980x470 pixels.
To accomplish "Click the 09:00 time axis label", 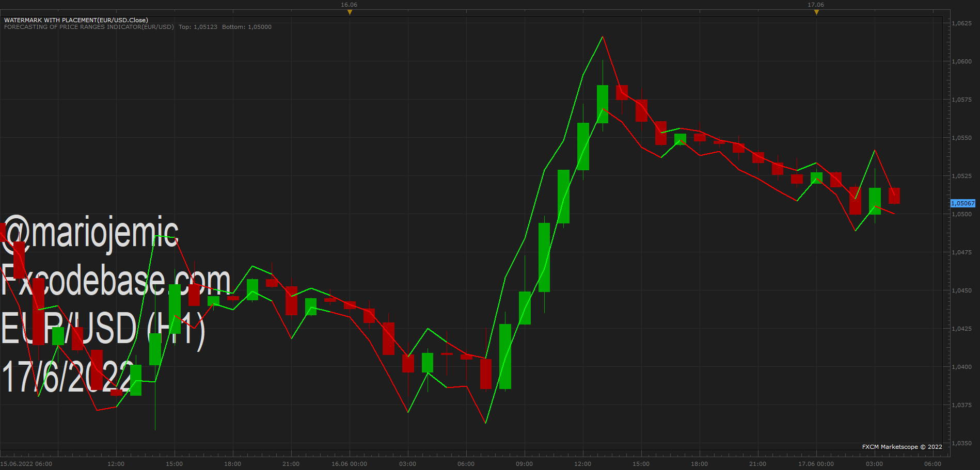I will [524, 464].
